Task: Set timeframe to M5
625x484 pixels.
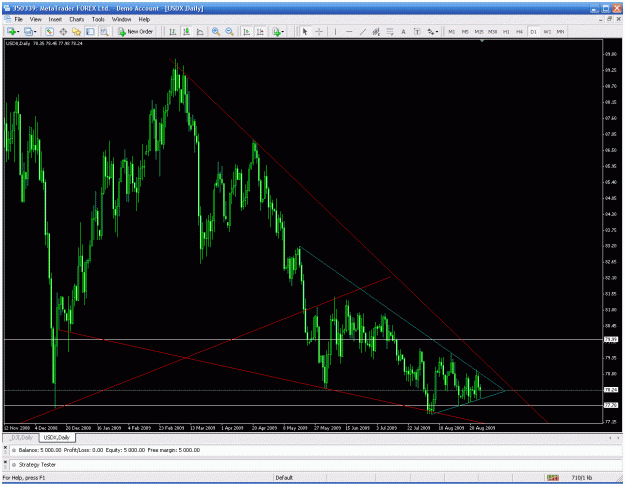Action: 465,31
